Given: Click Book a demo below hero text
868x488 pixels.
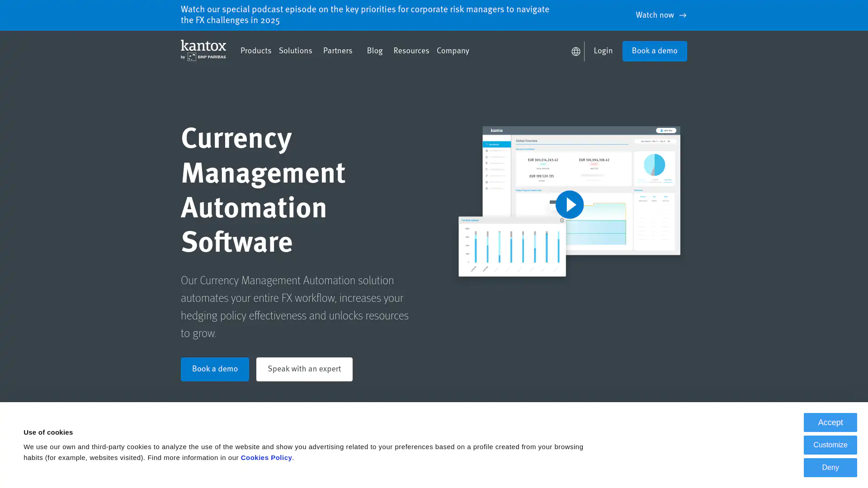Looking at the screenshot, I should [215, 369].
